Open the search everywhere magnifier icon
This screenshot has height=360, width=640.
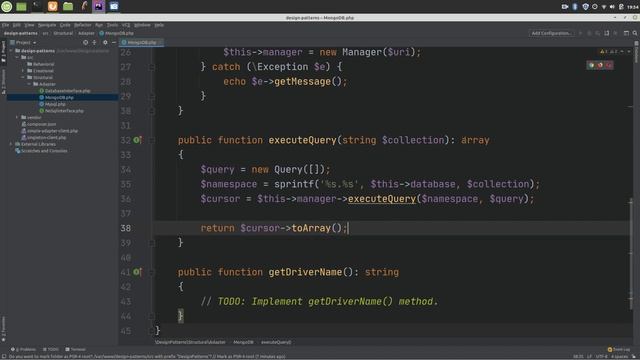pos(635,33)
